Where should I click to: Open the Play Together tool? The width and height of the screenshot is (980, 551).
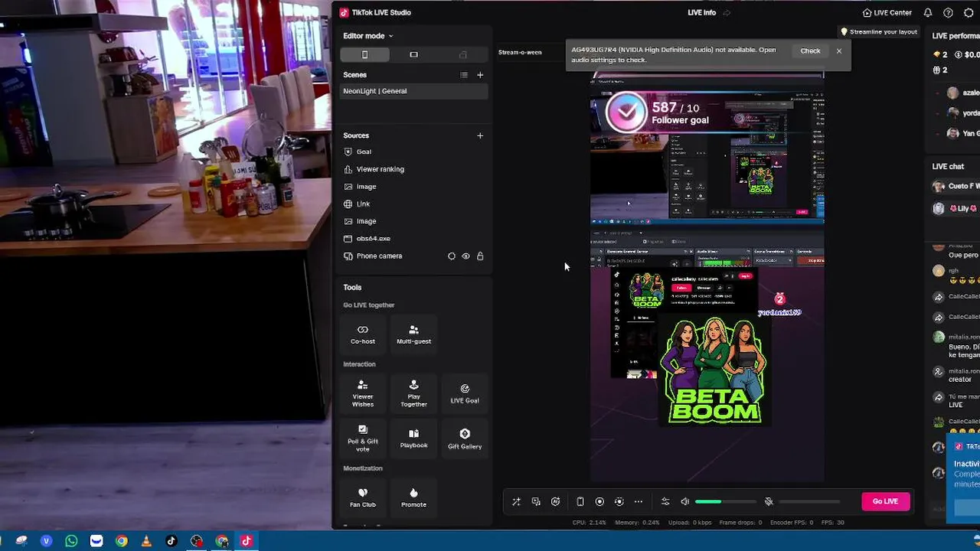tap(413, 393)
